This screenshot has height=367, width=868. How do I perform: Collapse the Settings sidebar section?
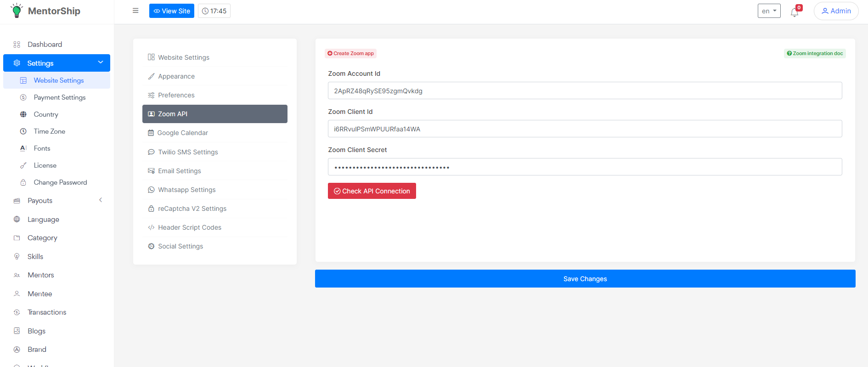pyautogui.click(x=101, y=62)
